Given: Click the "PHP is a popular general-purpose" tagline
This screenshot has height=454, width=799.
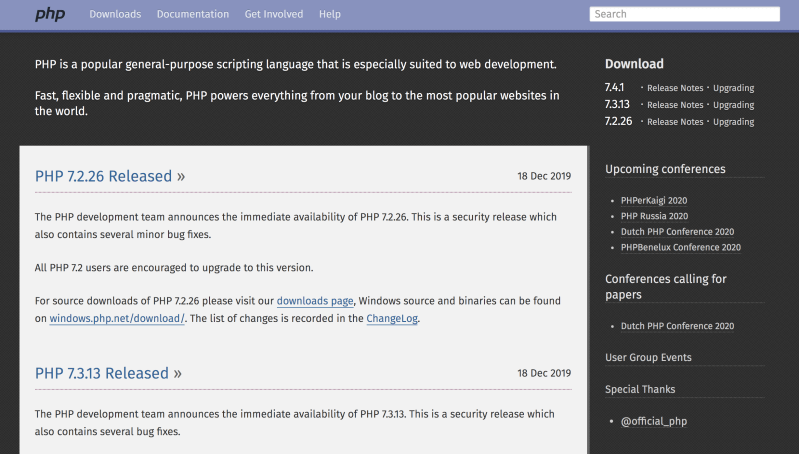Looking at the screenshot, I should (296, 65).
